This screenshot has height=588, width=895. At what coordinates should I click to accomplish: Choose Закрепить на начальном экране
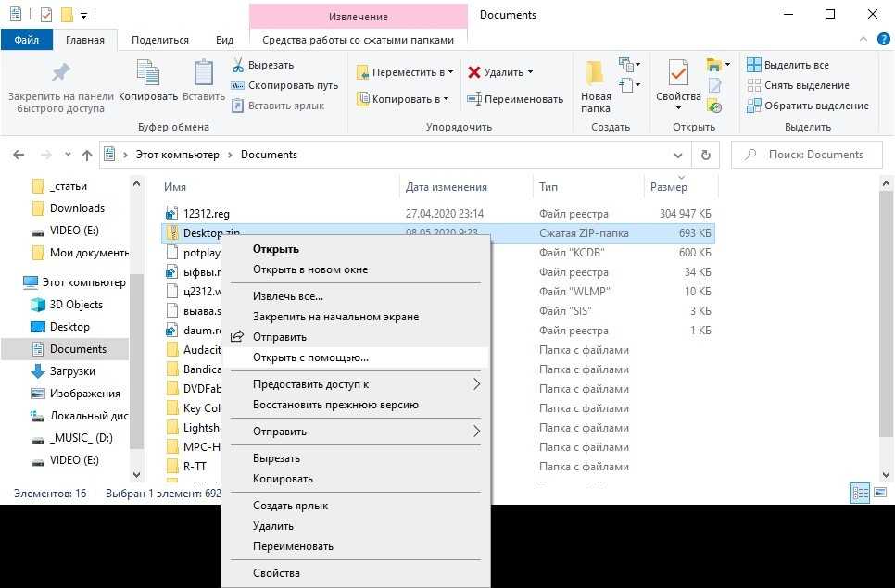tap(355, 317)
